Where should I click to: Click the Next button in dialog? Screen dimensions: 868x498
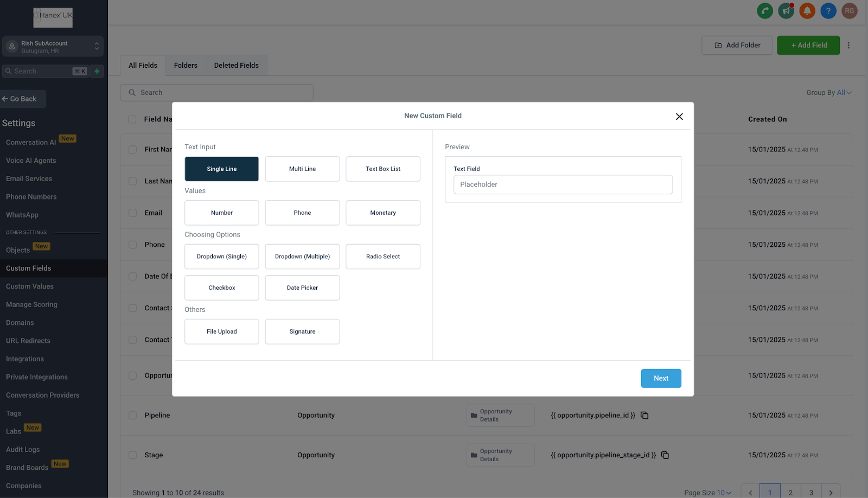tap(661, 379)
